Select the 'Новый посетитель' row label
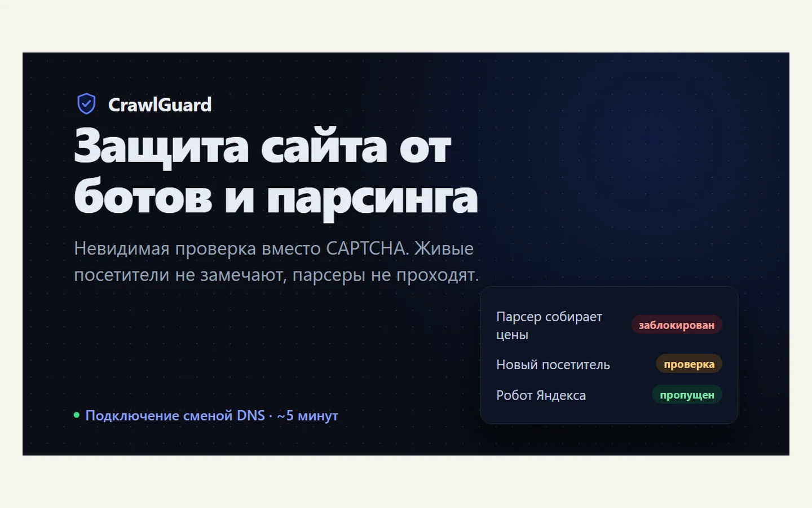Image resolution: width=812 pixels, height=508 pixels. [x=553, y=365]
